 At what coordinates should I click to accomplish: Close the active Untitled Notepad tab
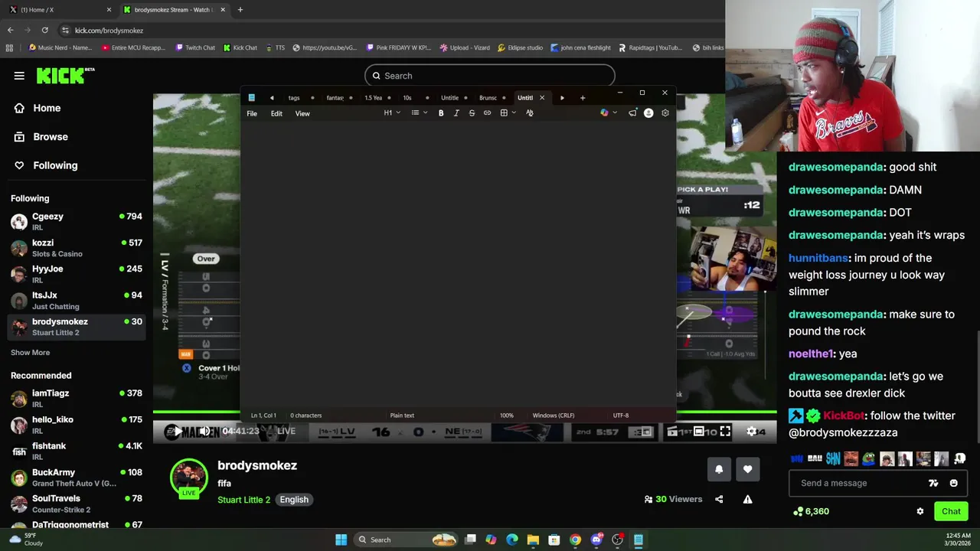coord(542,98)
